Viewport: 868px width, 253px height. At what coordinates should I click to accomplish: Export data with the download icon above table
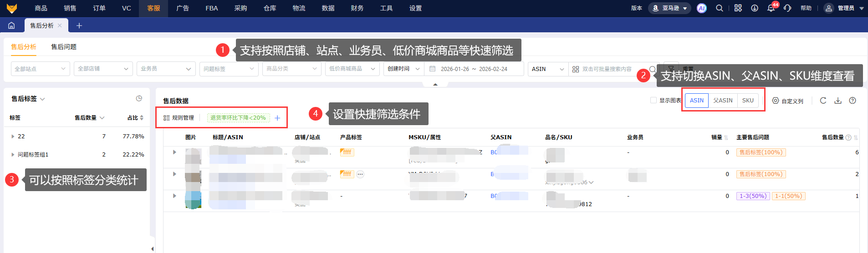coord(838,101)
